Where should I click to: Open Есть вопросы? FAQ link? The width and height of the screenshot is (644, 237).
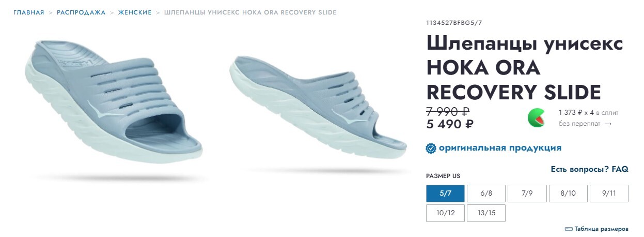(589, 169)
